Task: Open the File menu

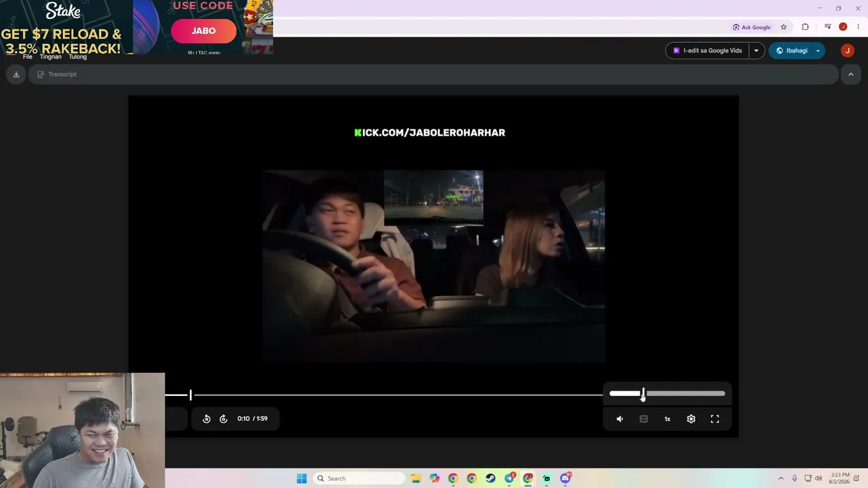Action: 28,57
